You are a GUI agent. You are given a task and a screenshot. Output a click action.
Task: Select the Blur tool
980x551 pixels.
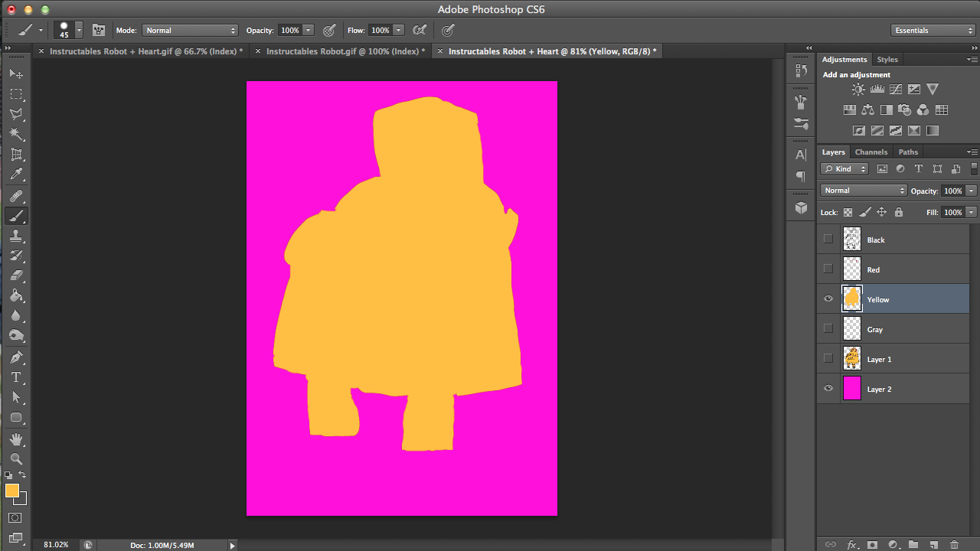click(16, 315)
